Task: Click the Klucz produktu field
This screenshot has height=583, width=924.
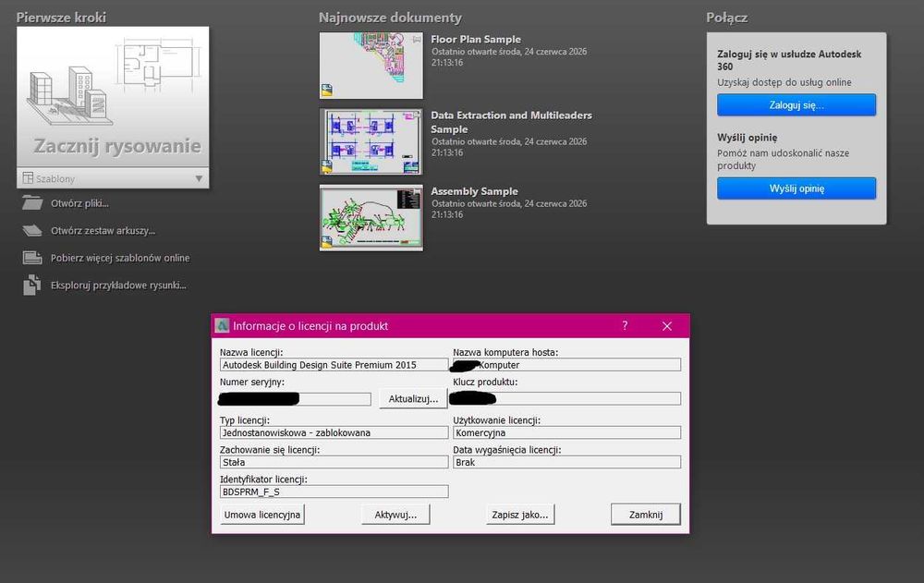Action: point(566,399)
